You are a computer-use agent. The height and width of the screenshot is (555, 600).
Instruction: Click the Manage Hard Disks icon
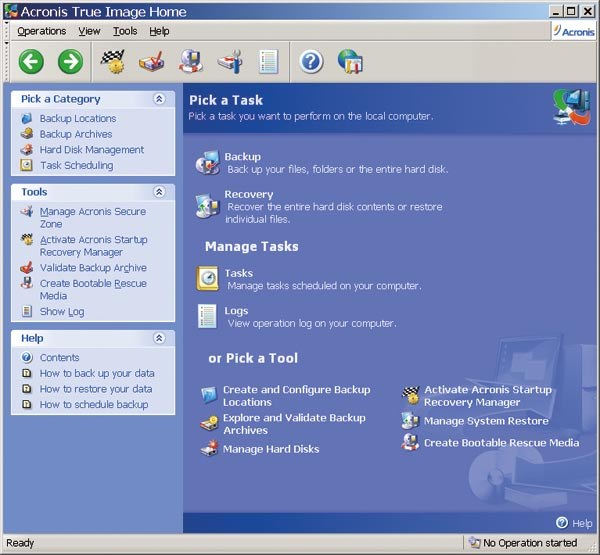click(x=209, y=449)
